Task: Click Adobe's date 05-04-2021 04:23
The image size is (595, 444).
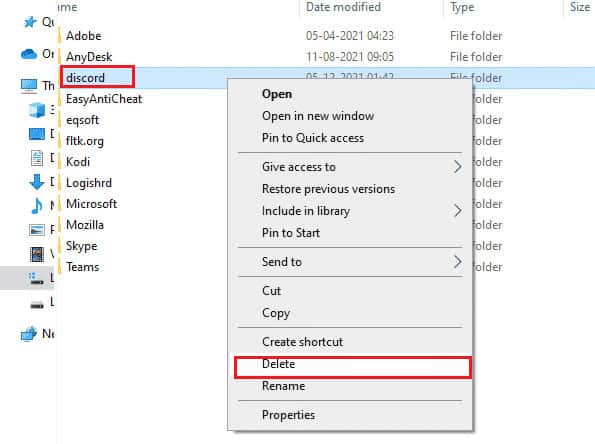Action: click(350, 36)
